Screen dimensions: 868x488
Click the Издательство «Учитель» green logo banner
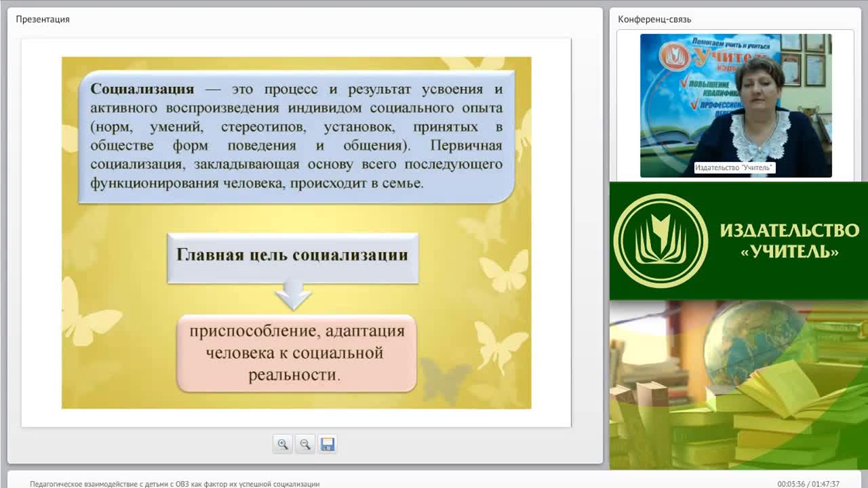738,241
